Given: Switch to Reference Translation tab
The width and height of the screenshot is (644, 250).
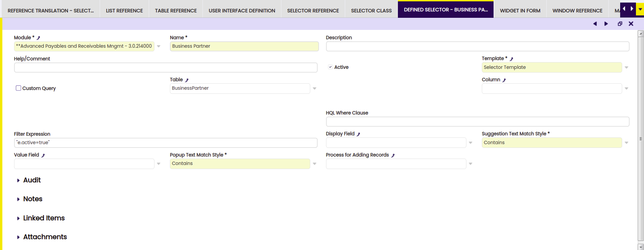Looking at the screenshot, I should coord(51,11).
